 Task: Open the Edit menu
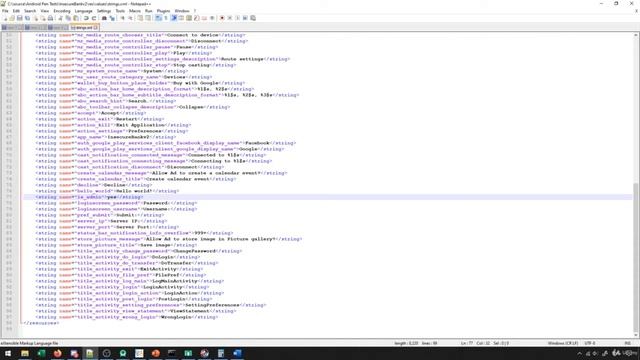16,11
